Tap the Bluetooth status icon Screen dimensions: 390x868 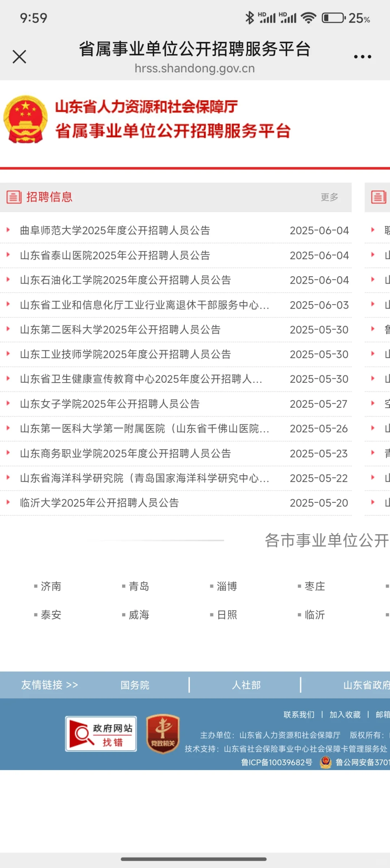[x=250, y=18]
